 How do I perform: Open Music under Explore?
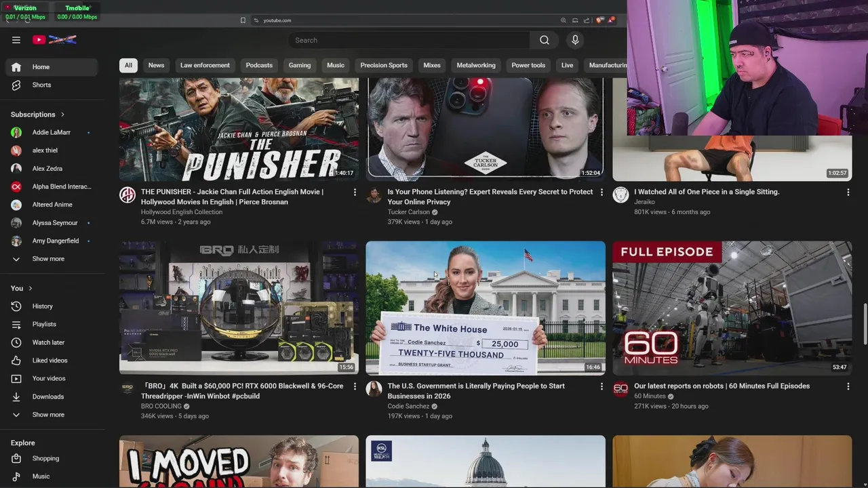(x=53, y=476)
